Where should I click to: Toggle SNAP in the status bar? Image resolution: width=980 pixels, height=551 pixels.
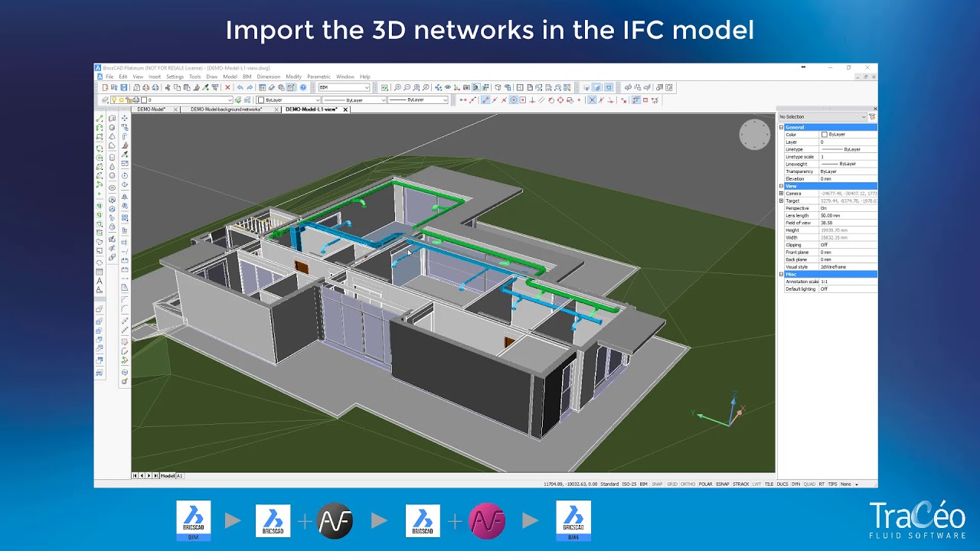point(657,484)
